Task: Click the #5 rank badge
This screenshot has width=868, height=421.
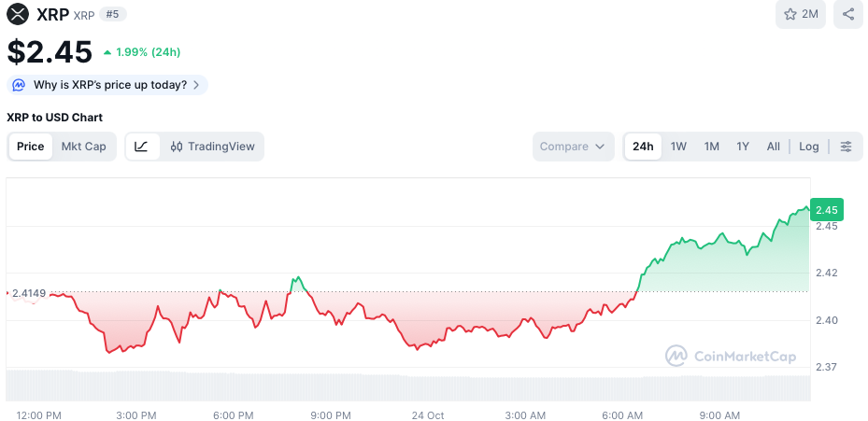Action: (x=113, y=14)
